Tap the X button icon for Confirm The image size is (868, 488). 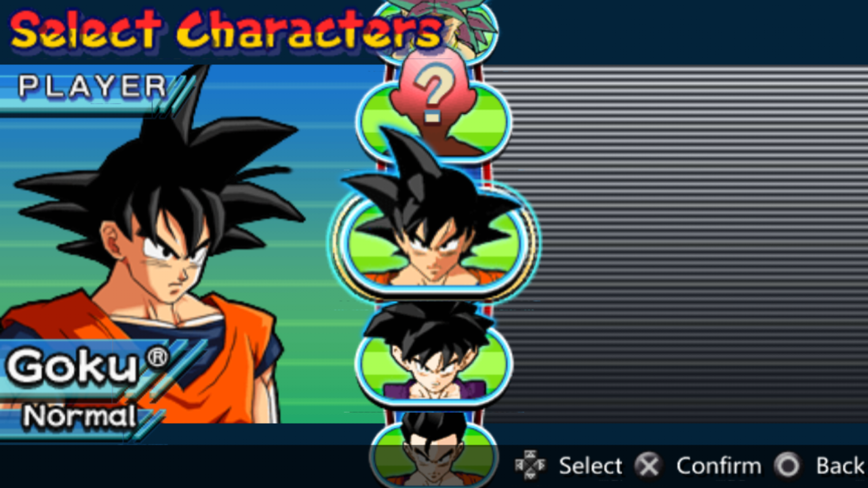tap(648, 466)
